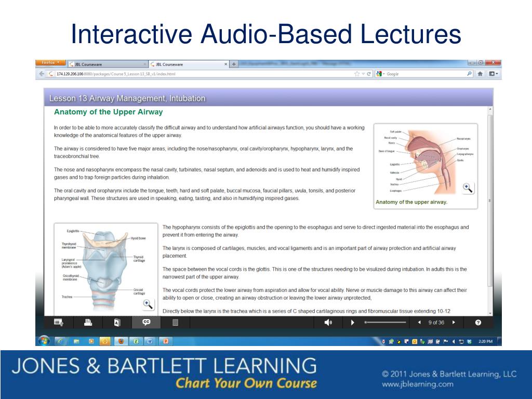Click the notes page icon in the player bar

pyautogui.click(x=175, y=323)
